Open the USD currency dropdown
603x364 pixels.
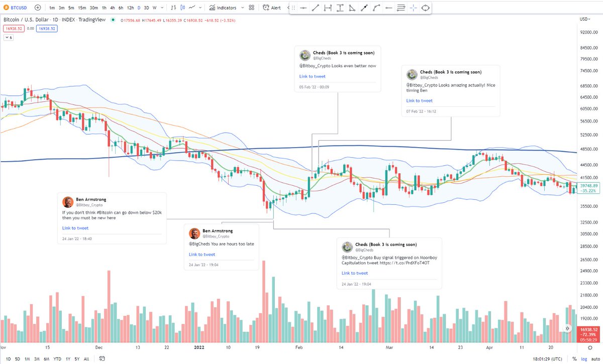(584, 19)
